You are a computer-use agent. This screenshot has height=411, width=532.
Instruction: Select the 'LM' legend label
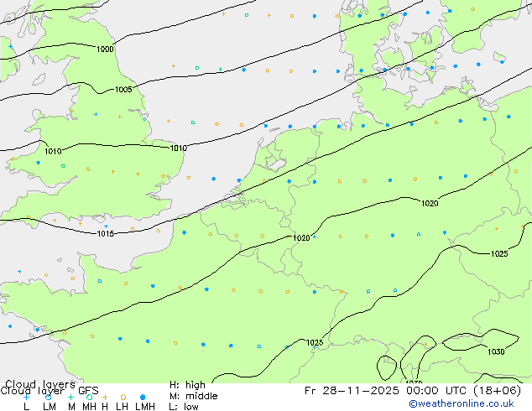point(50,407)
